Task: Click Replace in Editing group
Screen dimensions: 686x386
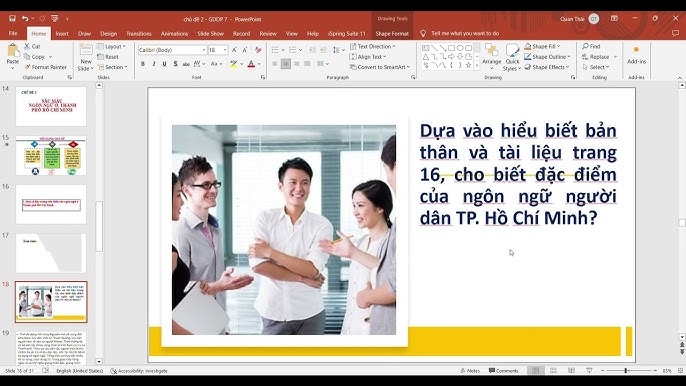Action: (x=599, y=56)
